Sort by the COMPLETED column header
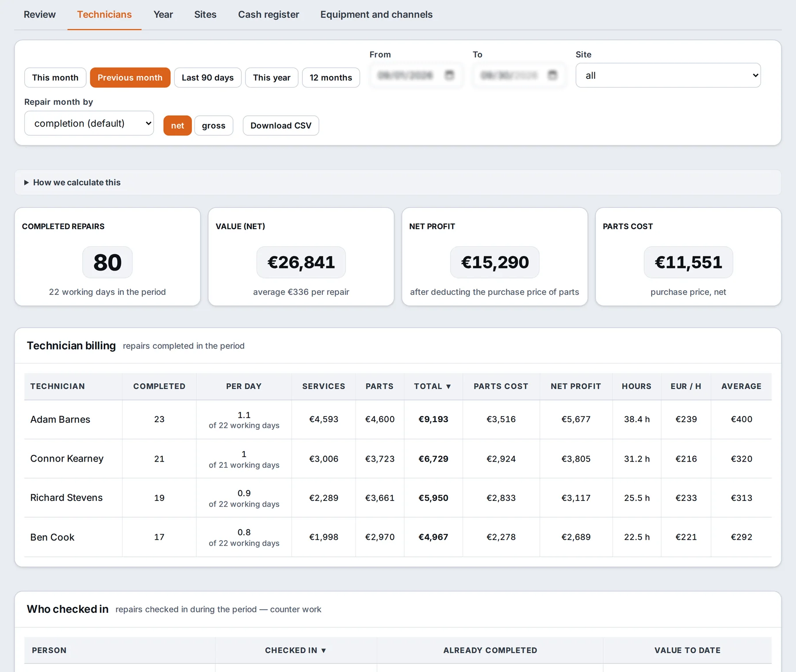The height and width of the screenshot is (672, 796). tap(159, 386)
